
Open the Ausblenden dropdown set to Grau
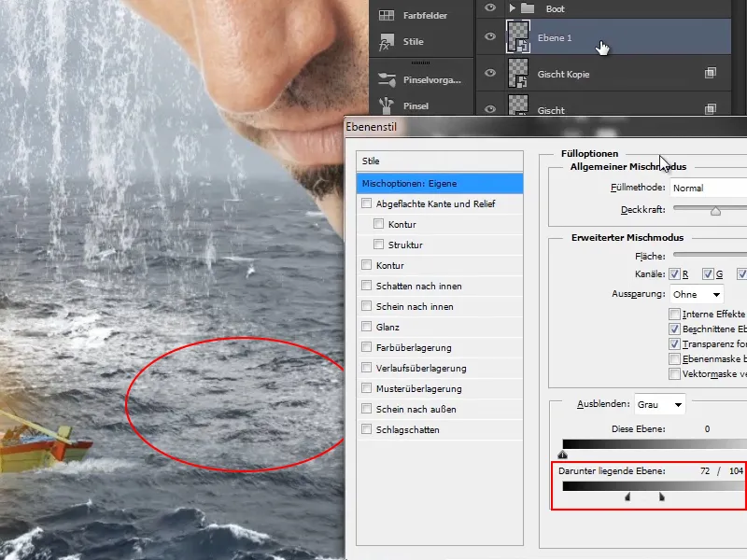[x=660, y=404]
